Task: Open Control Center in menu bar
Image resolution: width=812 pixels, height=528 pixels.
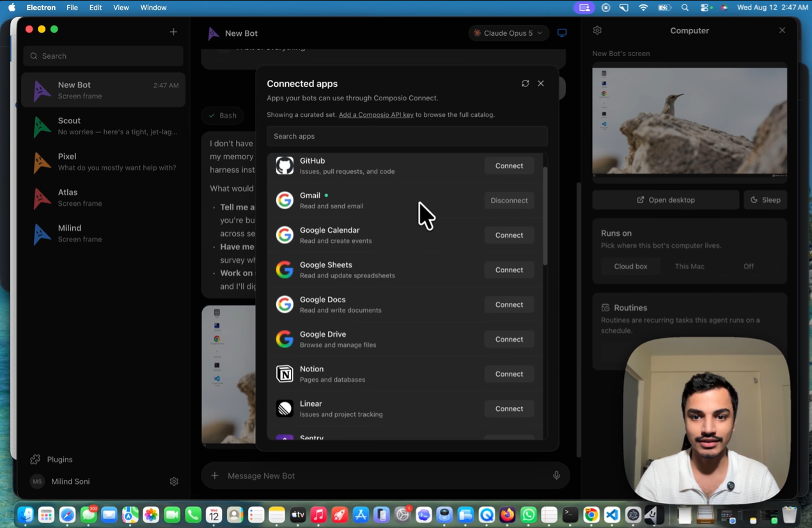Action: coord(705,8)
